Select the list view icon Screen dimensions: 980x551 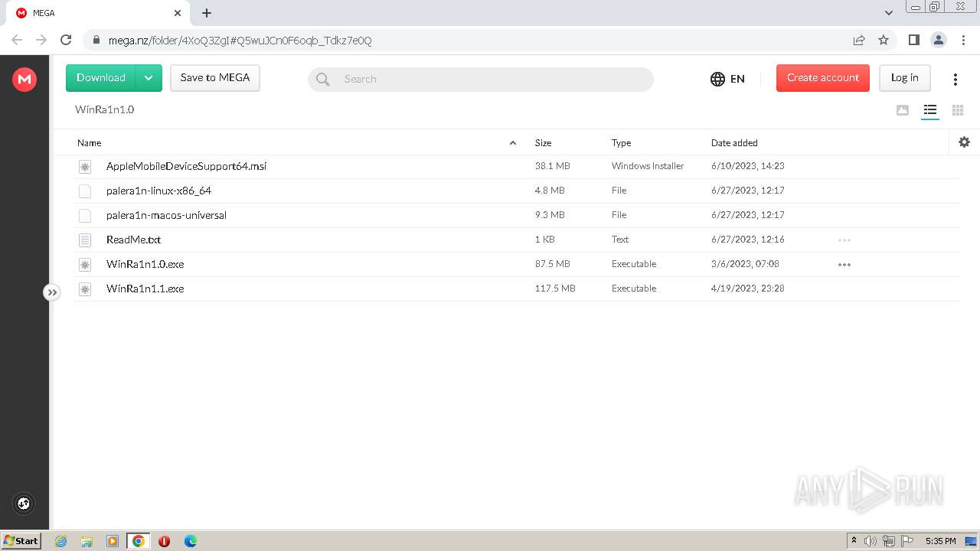pos(930,110)
